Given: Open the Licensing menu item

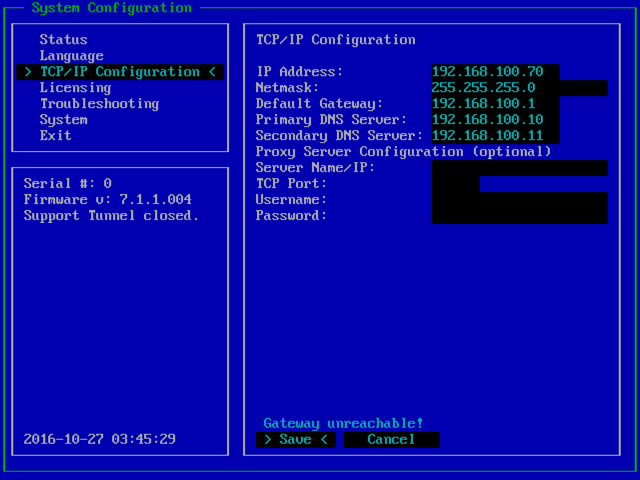Looking at the screenshot, I should point(75,88).
